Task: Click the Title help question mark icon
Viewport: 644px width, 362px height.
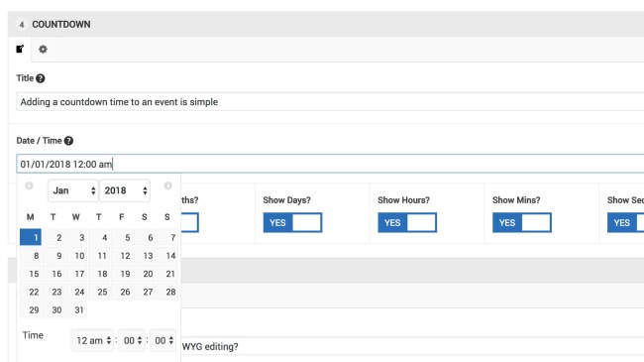Action: click(x=41, y=78)
